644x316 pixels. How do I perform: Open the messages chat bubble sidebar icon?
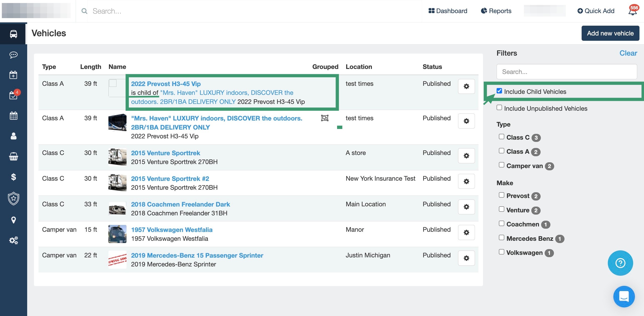[13, 55]
